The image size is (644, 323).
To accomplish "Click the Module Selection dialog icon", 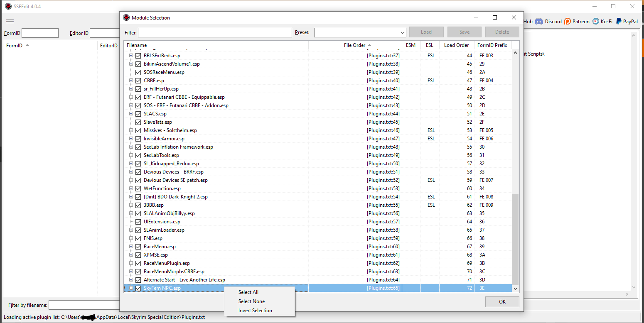I will 126,17.
